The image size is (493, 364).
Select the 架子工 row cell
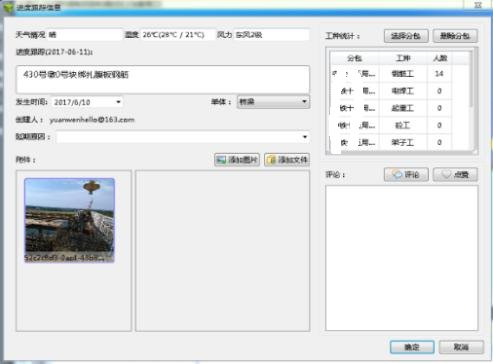coord(403,143)
